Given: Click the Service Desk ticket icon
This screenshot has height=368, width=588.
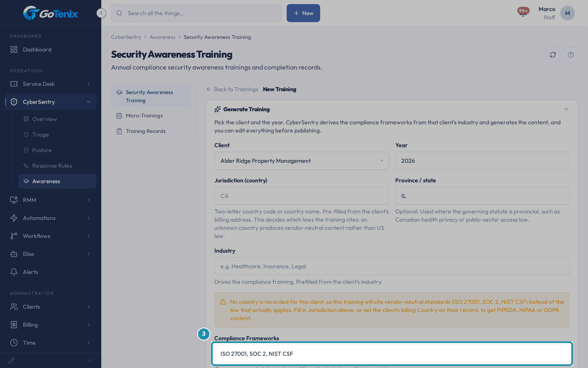Looking at the screenshot, I should tap(14, 84).
